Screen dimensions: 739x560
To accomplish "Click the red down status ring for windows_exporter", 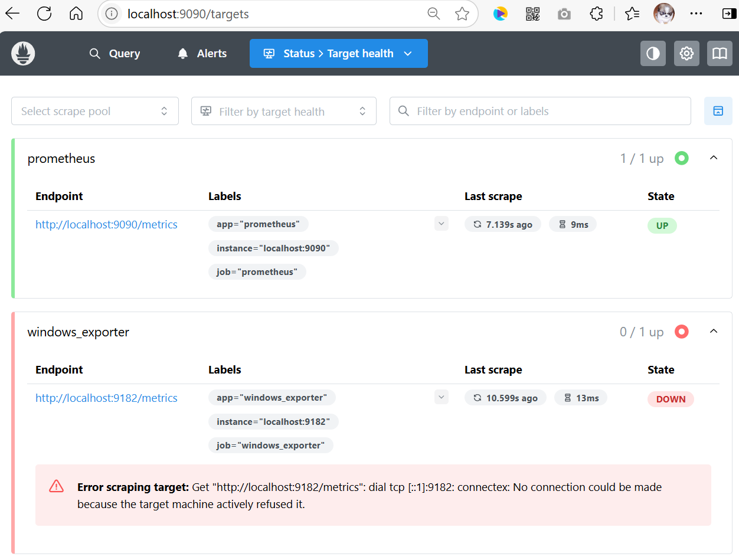I will pyautogui.click(x=682, y=332).
